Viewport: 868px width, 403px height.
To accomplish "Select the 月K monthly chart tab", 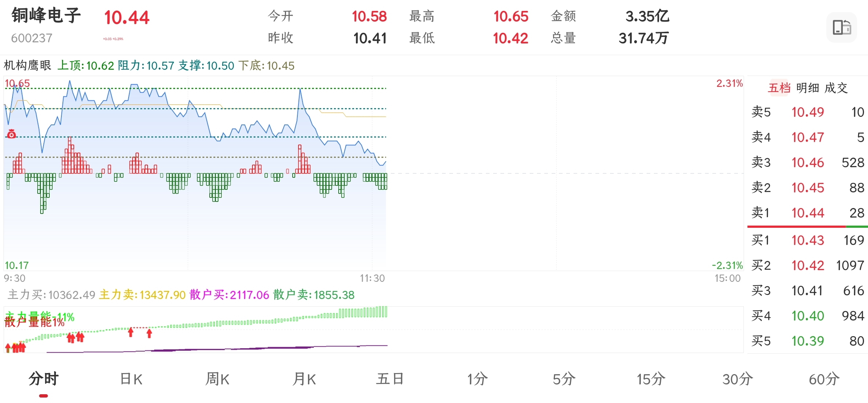I will (304, 379).
